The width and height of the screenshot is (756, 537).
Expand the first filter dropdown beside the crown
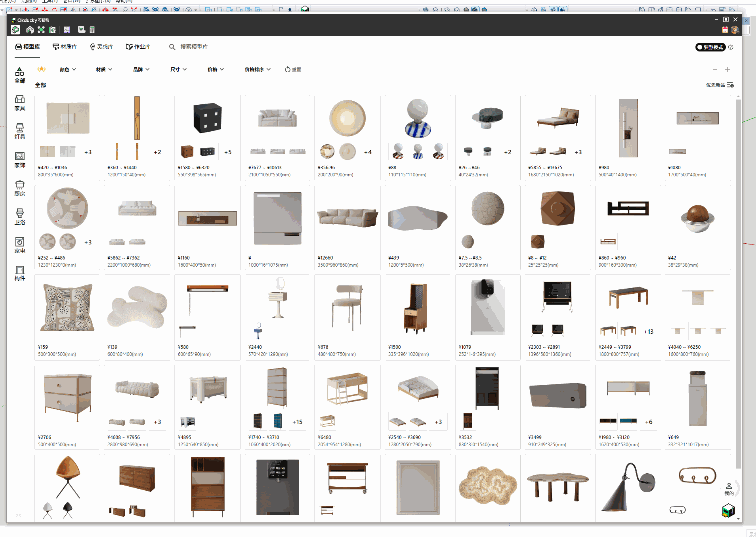coord(70,70)
